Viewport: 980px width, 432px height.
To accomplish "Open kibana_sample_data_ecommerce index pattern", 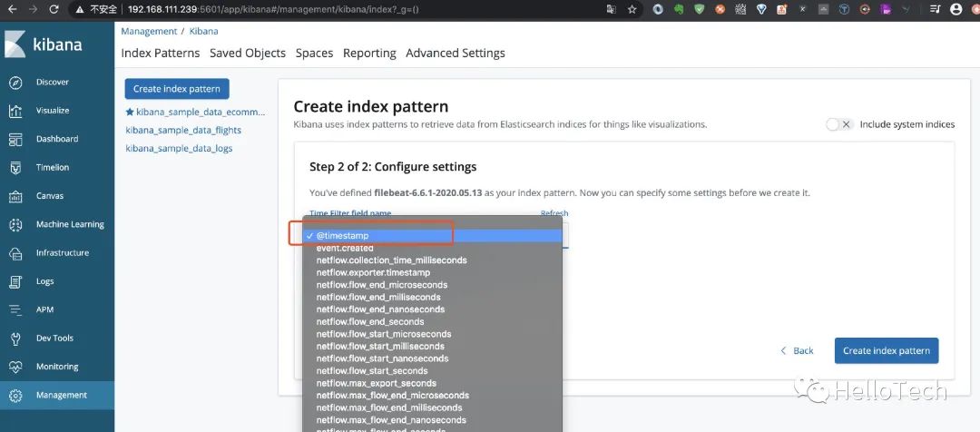I will point(201,113).
